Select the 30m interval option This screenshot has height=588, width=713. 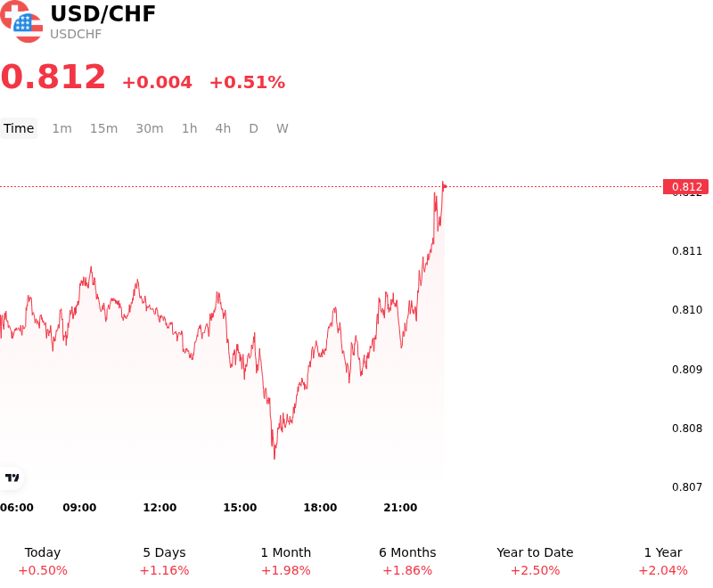click(150, 128)
